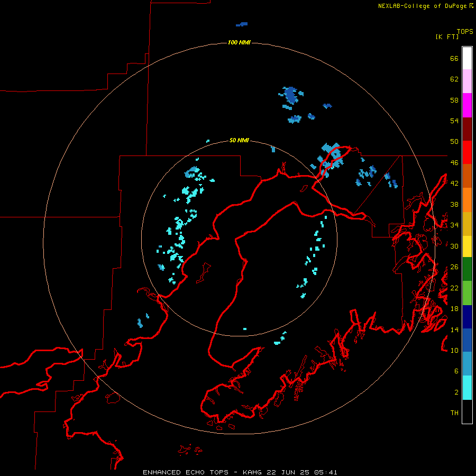Click the "50" legend value

click(x=454, y=142)
